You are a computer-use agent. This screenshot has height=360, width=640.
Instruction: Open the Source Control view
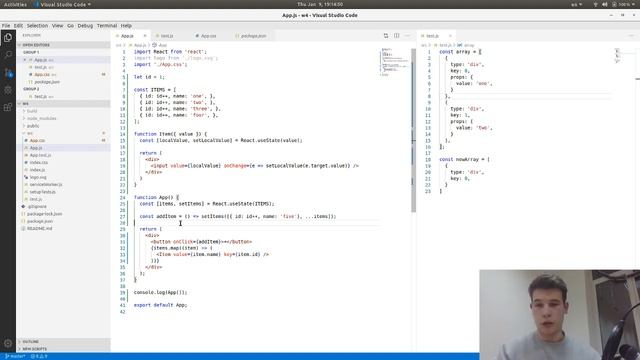(x=8, y=73)
